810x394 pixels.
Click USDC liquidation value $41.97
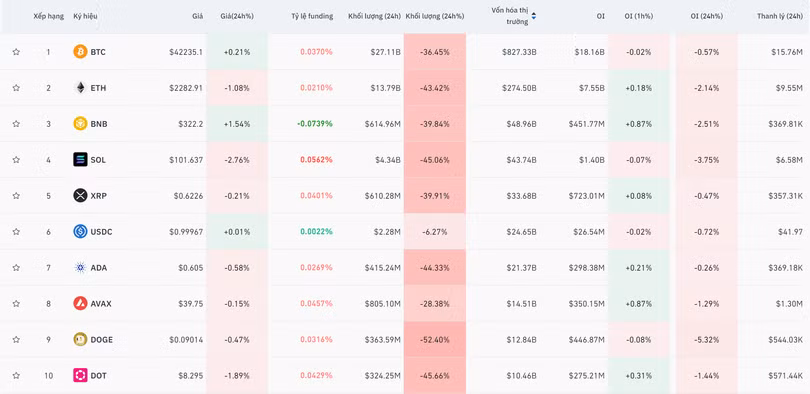click(791, 232)
